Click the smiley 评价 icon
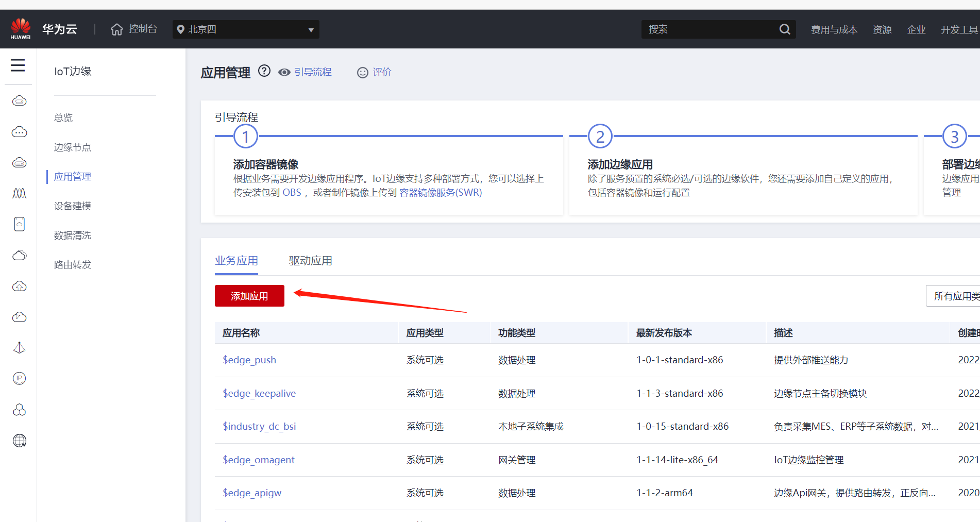Screen dimensions: 980x522 pos(363,73)
